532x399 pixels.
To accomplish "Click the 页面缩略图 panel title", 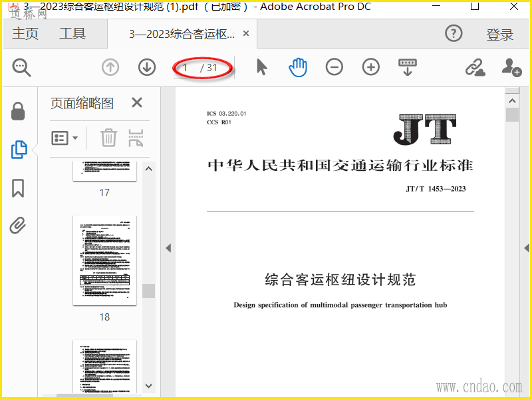I will [82, 103].
